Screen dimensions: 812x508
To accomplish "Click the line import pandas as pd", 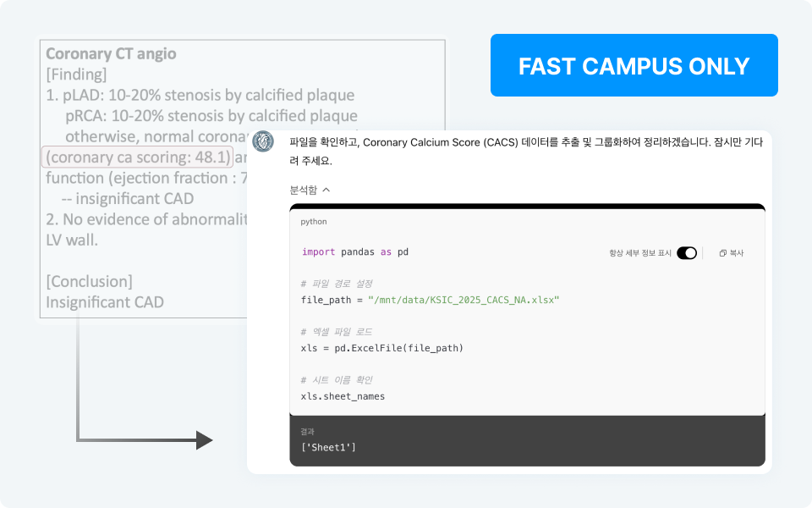I will (x=354, y=252).
